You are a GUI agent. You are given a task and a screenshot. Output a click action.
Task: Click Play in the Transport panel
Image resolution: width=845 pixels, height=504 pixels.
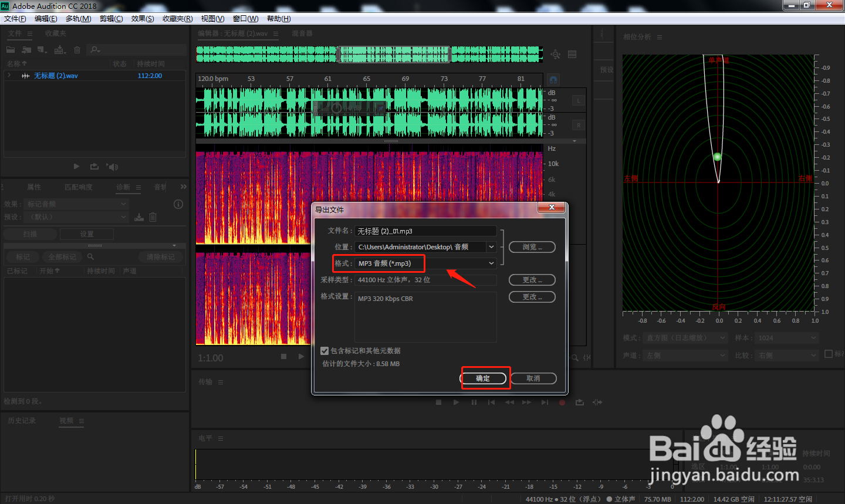pyautogui.click(x=456, y=402)
